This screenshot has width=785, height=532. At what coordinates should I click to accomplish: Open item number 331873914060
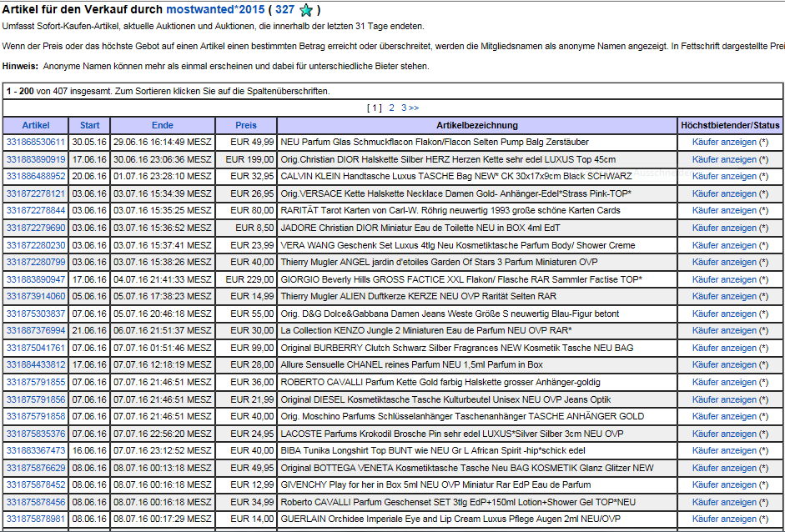(36, 296)
